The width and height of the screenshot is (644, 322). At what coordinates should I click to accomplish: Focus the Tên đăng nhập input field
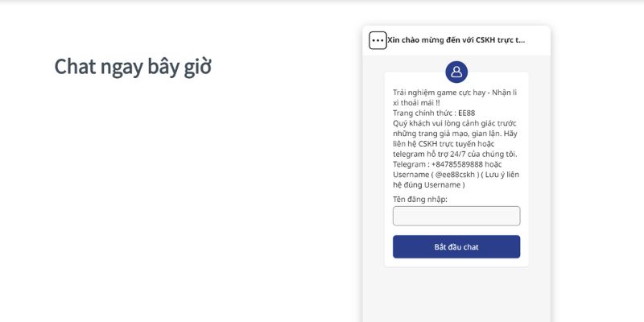pyautogui.click(x=456, y=216)
